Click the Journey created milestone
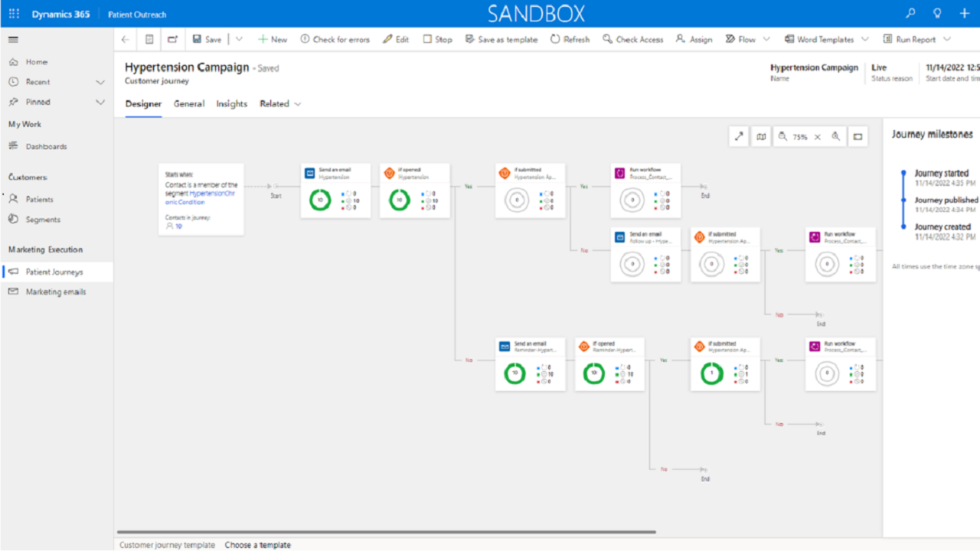This screenshot has height=551, width=980. pyautogui.click(x=942, y=227)
